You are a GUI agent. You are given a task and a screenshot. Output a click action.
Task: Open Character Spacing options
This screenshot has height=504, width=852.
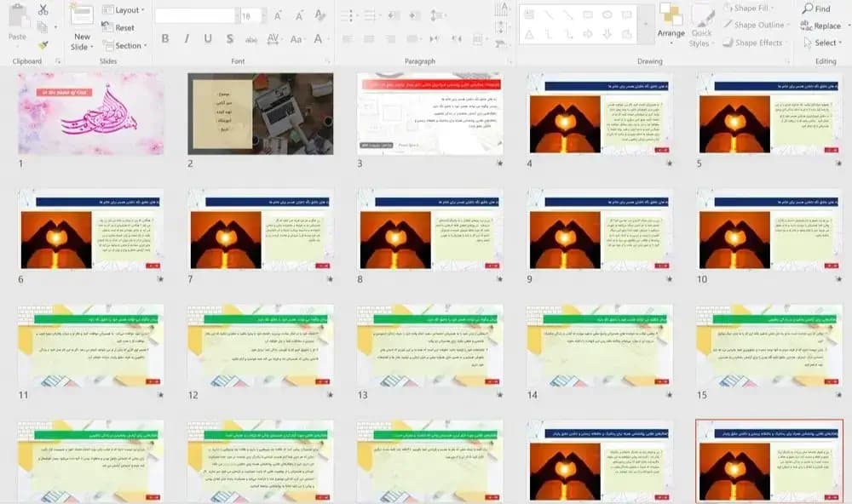tap(273, 38)
